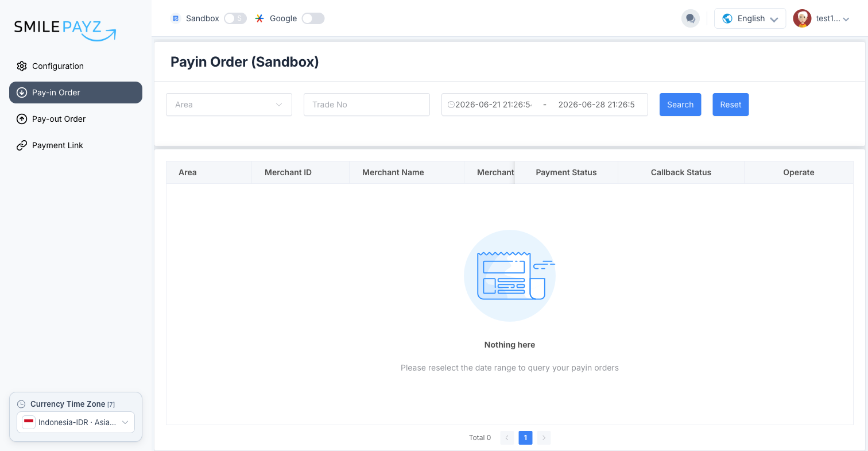868x451 pixels.
Task: Click the reselect date range hint text
Action: pyautogui.click(x=510, y=368)
